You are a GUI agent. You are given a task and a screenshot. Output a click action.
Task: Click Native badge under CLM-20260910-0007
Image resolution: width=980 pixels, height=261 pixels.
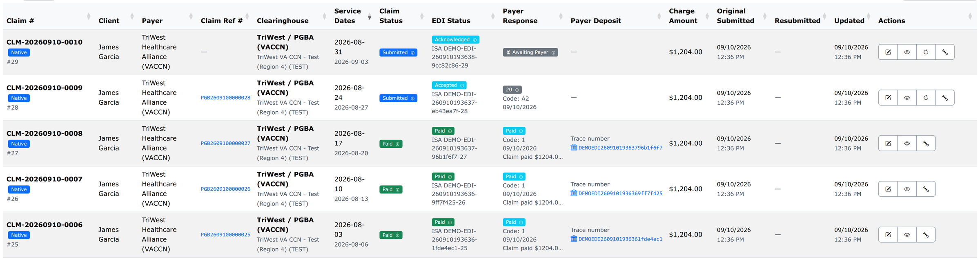[19, 189]
